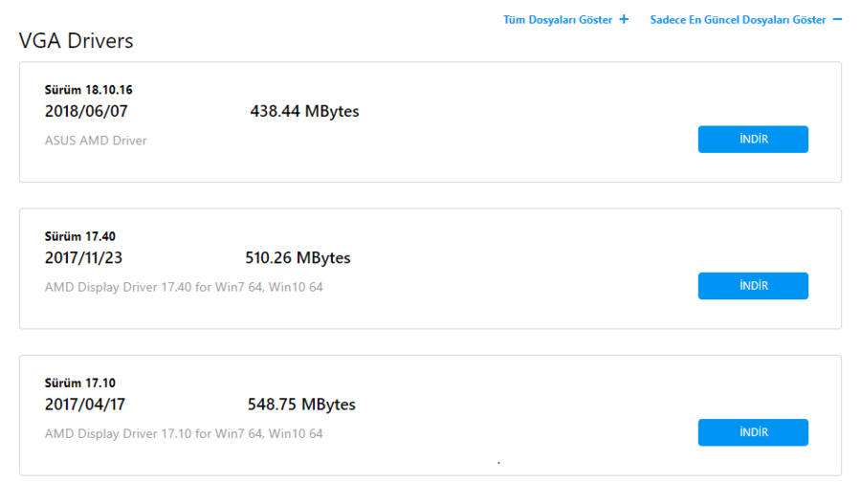Click the 438.44 MBytes file size

305,111
